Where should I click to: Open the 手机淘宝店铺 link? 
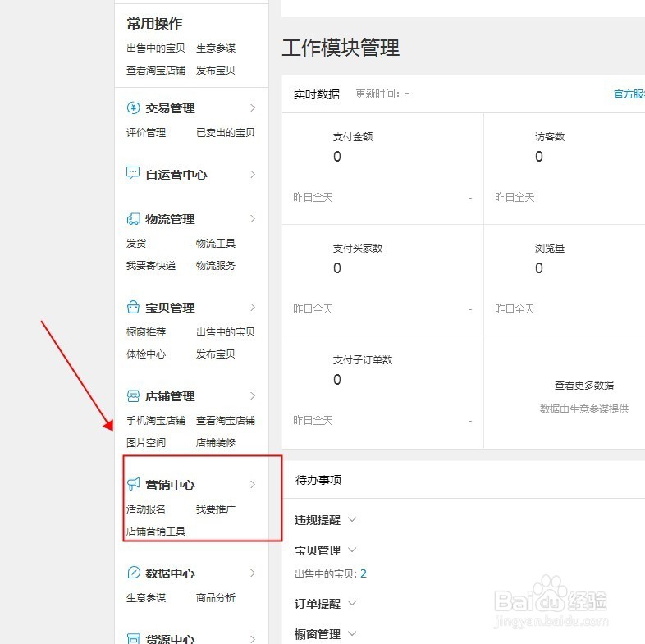155,420
